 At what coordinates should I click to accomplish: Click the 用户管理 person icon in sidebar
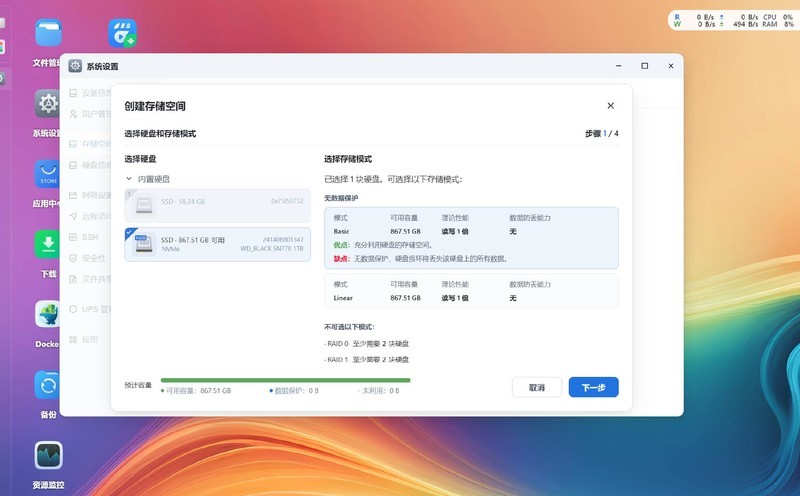coord(73,114)
